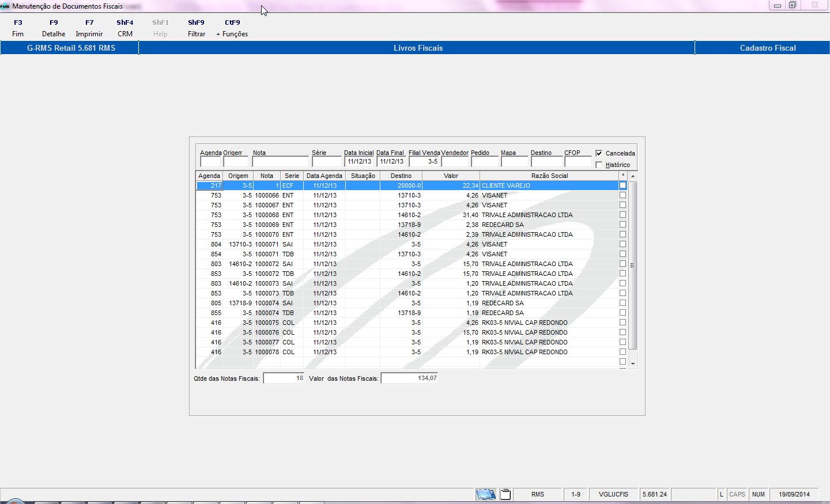Click the Data Inicial field
Viewport: 830px width, 504px height.
(x=359, y=162)
